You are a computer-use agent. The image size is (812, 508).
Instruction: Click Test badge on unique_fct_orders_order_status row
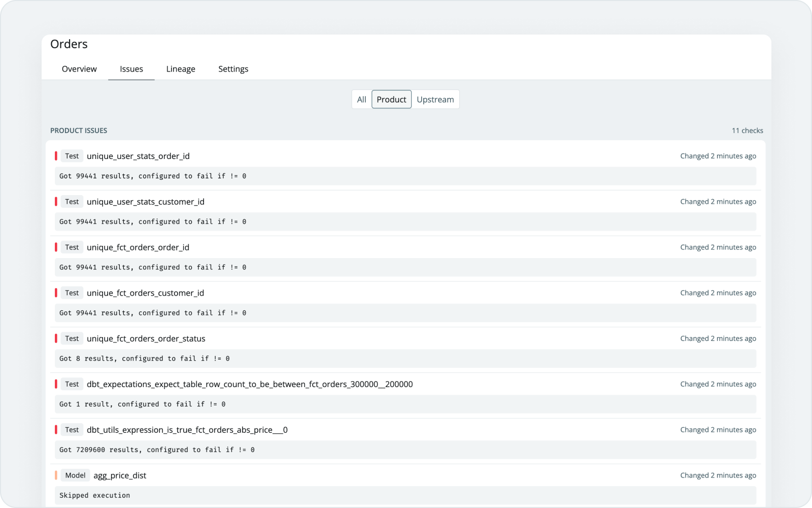pos(72,339)
